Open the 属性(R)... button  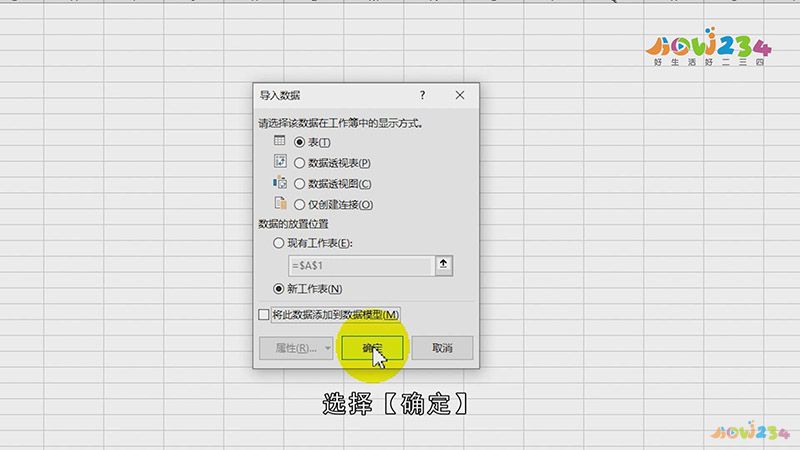[x=296, y=348]
